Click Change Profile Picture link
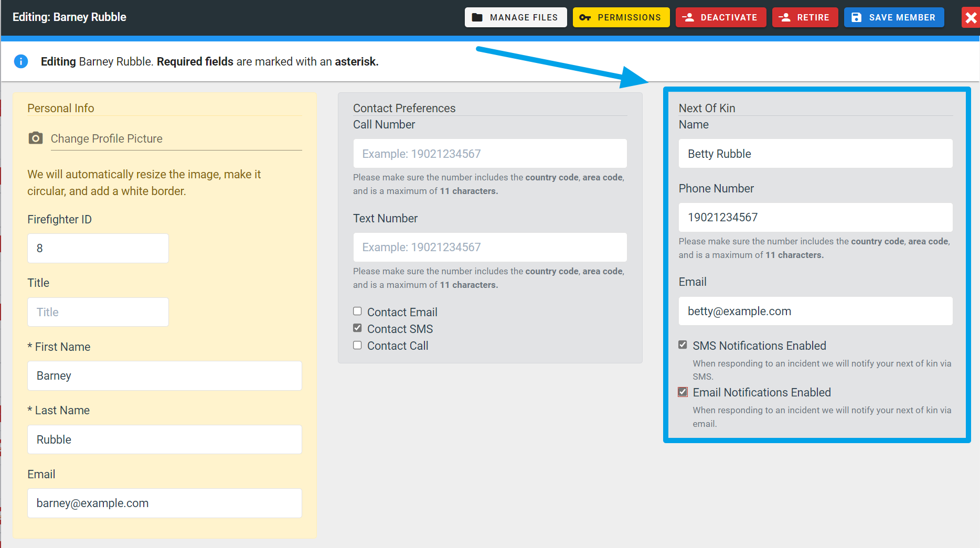The width and height of the screenshot is (980, 548). click(106, 138)
